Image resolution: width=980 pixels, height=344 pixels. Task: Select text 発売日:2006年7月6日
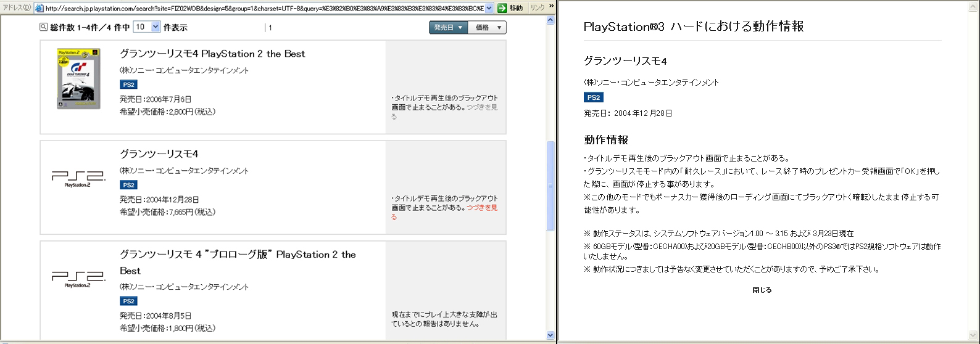[x=156, y=99]
